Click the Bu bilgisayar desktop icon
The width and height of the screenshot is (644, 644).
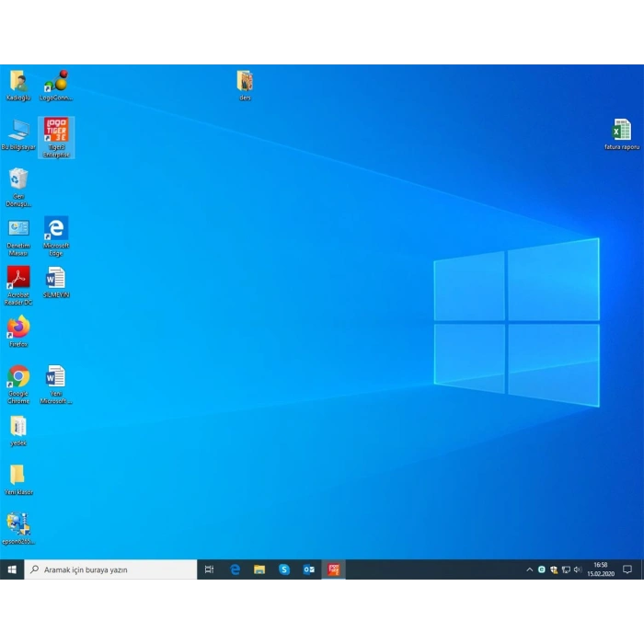(x=18, y=134)
